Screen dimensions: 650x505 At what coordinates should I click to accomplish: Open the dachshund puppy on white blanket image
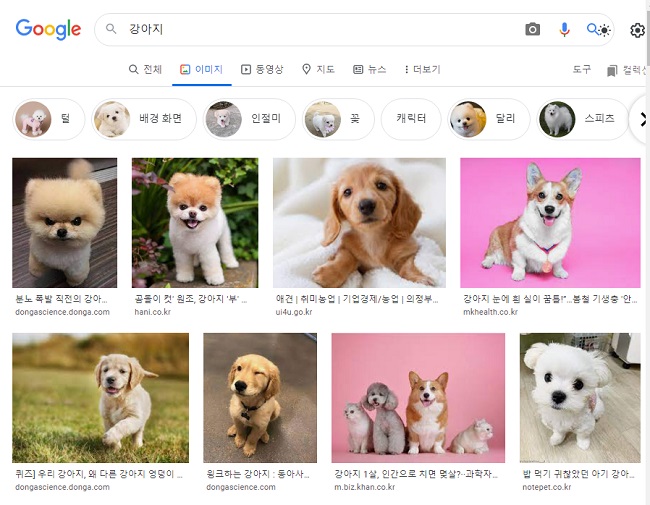359,223
